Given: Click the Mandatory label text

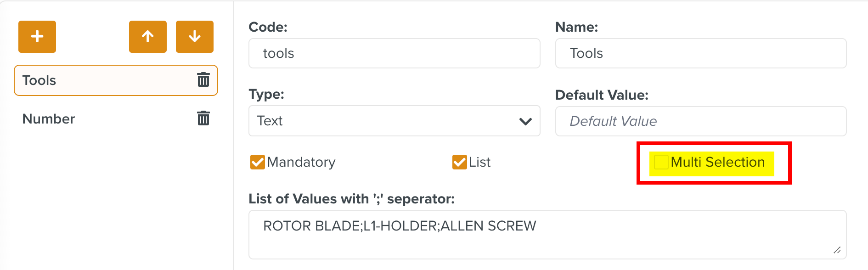Looking at the screenshot, I should point(301,162).
